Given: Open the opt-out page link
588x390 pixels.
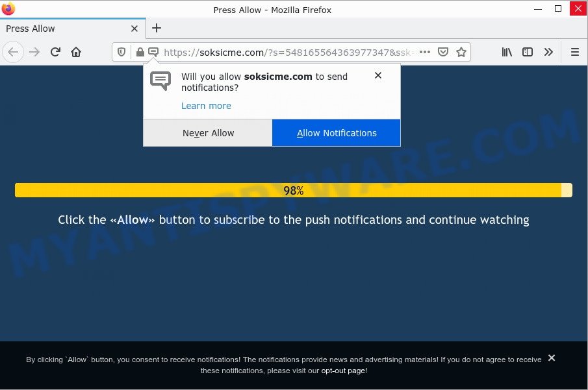Looking at the screenshot, I should (343, 371).
